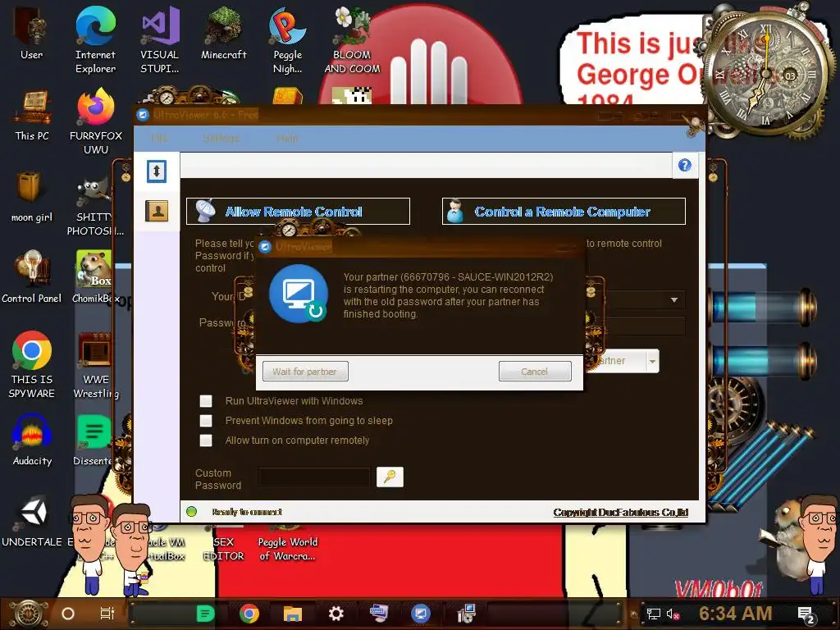Click the Copyright DucFabulous Co.,ltd link
This screenshot has width=840, height=630.
point(621,512)
